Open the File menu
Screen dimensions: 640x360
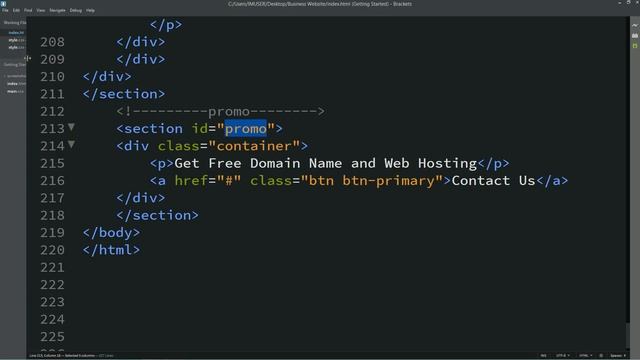(x=5, y=10)
